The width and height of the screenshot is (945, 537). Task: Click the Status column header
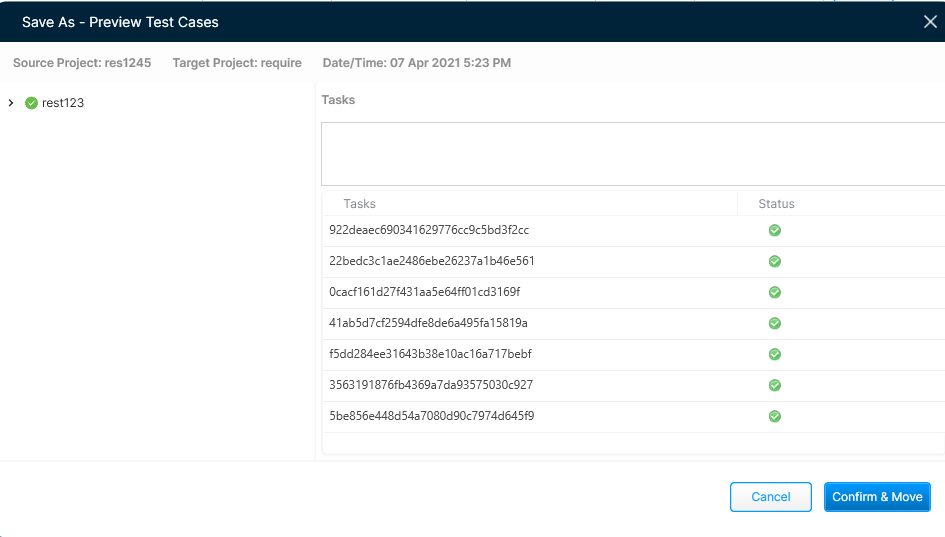tap(776, 204)
